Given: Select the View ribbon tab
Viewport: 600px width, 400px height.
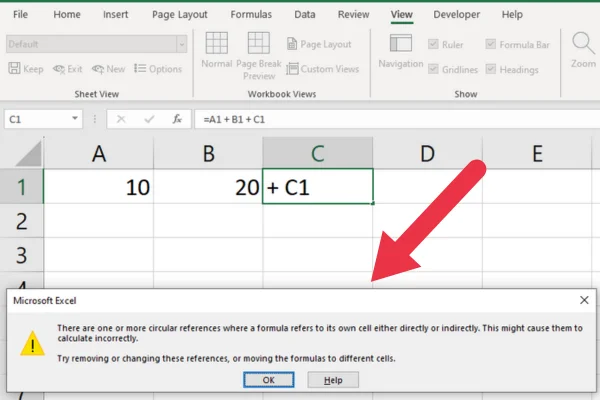Looking at the screenshot, I should [x=401, y=15].
